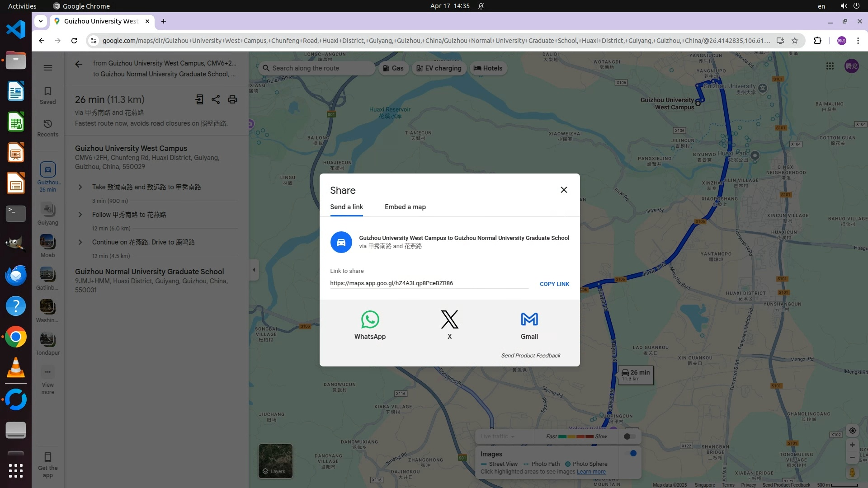Screen dimensions: 868x488
Task: Open the Learn more link
Action: click(591, 472)
